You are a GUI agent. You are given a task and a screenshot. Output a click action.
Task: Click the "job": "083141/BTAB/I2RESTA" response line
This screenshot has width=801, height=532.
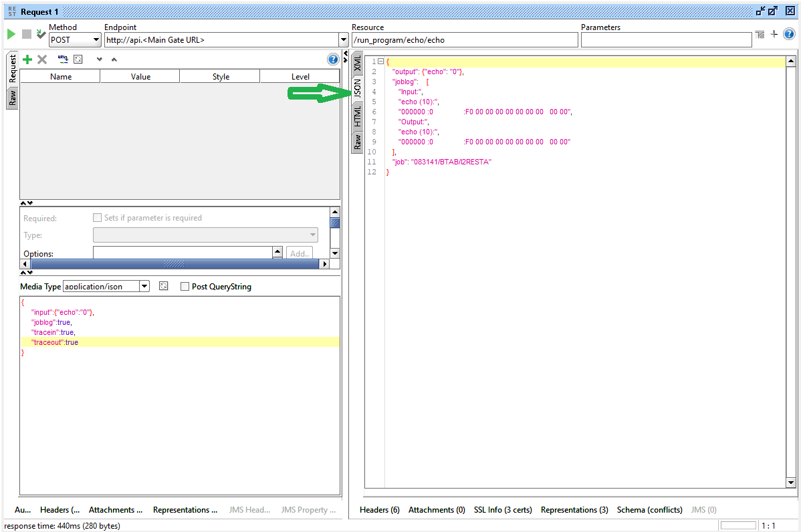click(x=441, y=162)
